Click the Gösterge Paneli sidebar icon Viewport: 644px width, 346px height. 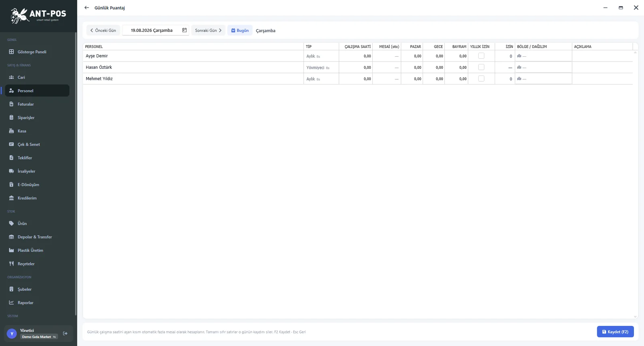tap(11, 52)
